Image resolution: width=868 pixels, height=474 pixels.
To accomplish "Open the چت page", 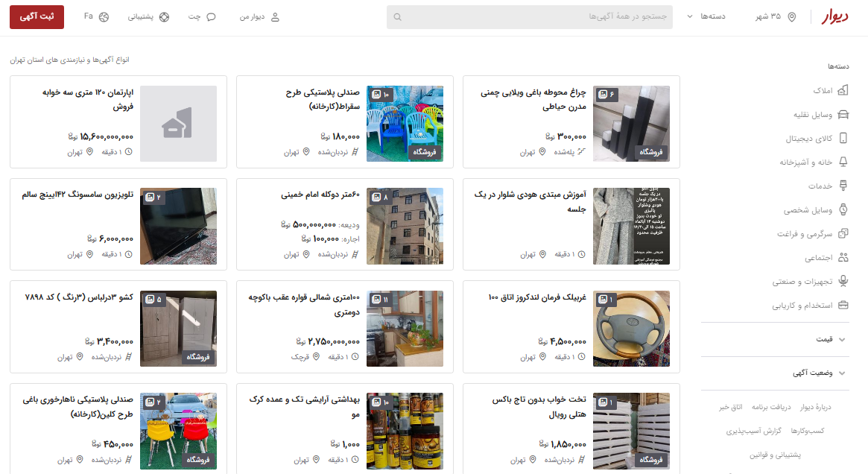I will click(202, 17).
